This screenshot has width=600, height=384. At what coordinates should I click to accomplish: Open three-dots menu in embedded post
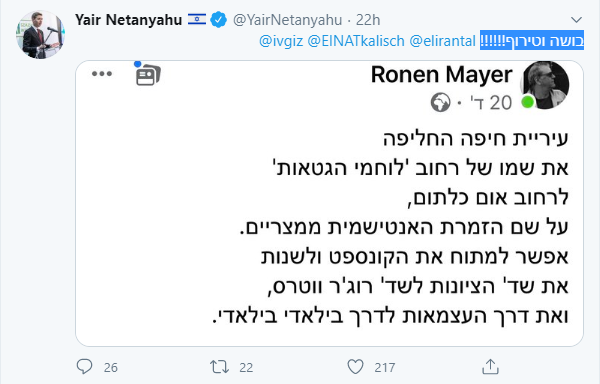tap(102, 74)
